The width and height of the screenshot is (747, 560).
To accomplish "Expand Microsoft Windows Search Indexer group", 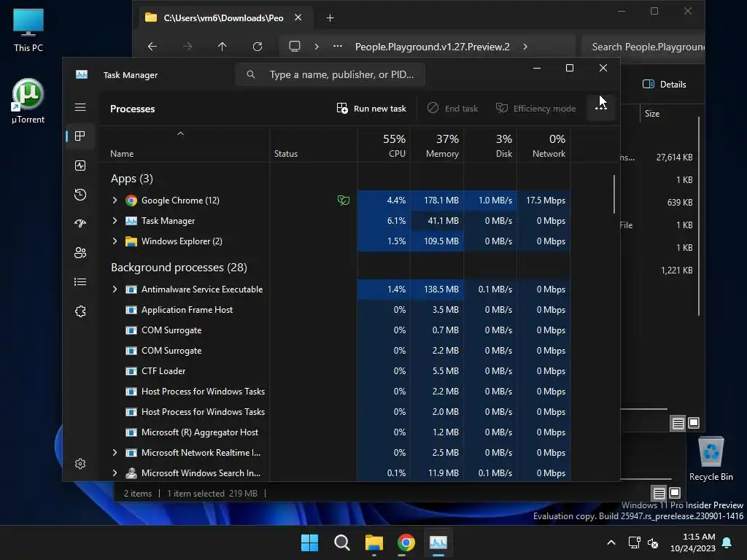I will [x=115, y=473].
